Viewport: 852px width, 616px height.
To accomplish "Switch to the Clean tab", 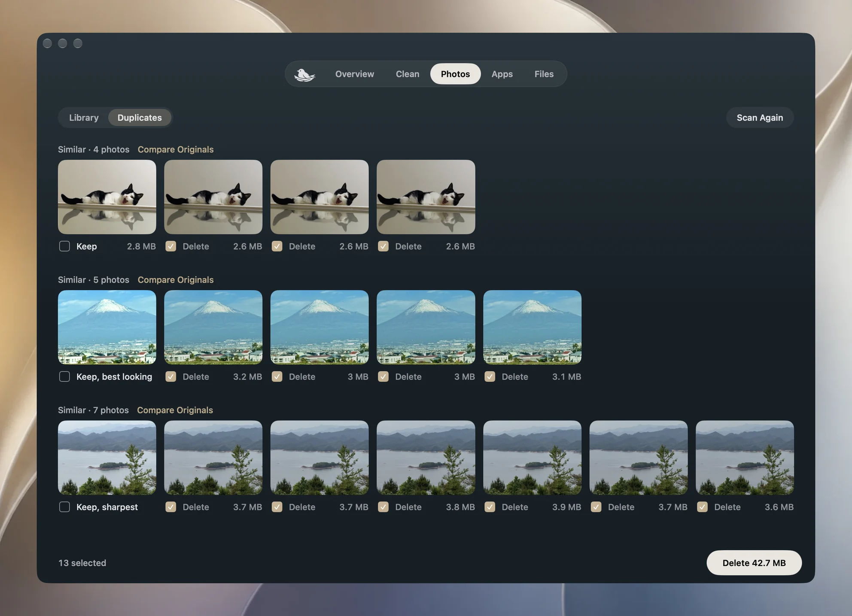I will point(407,74).
